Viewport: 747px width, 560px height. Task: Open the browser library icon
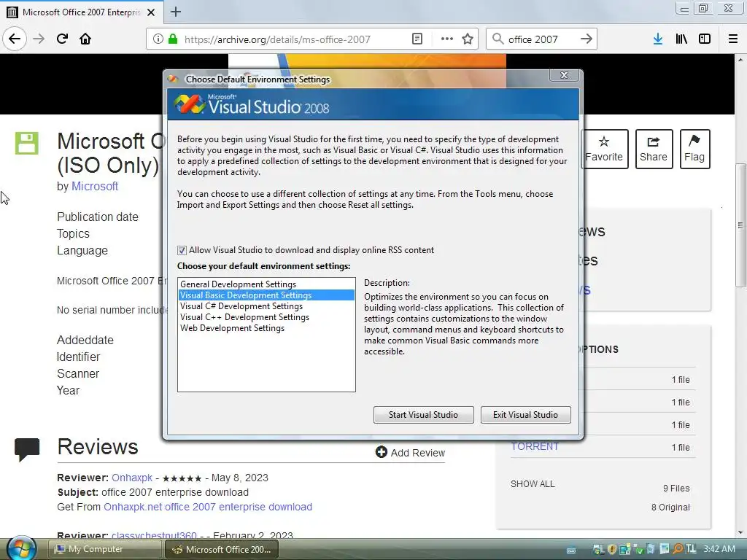tap(681, 39)
